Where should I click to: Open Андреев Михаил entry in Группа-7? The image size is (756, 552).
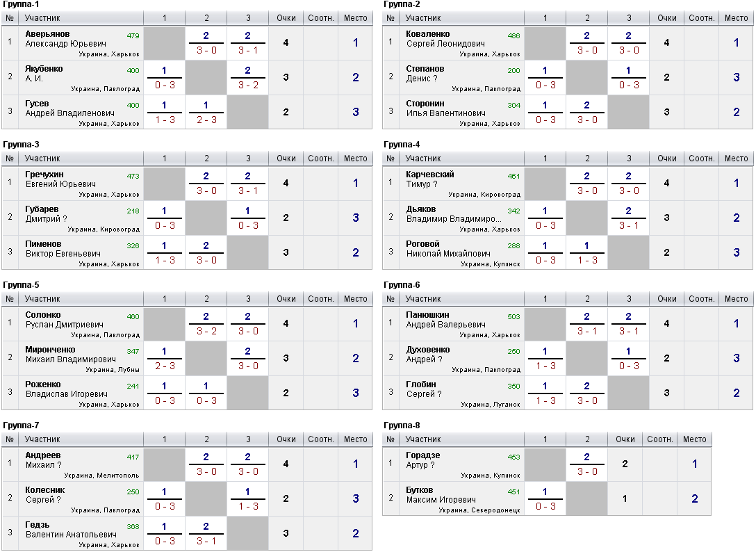(43, 460)
